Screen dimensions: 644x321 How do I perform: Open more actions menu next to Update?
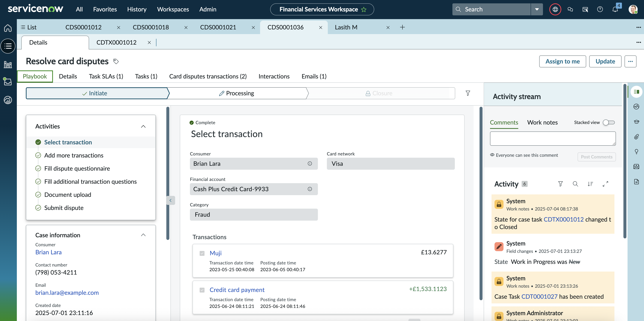pos(630,61)
